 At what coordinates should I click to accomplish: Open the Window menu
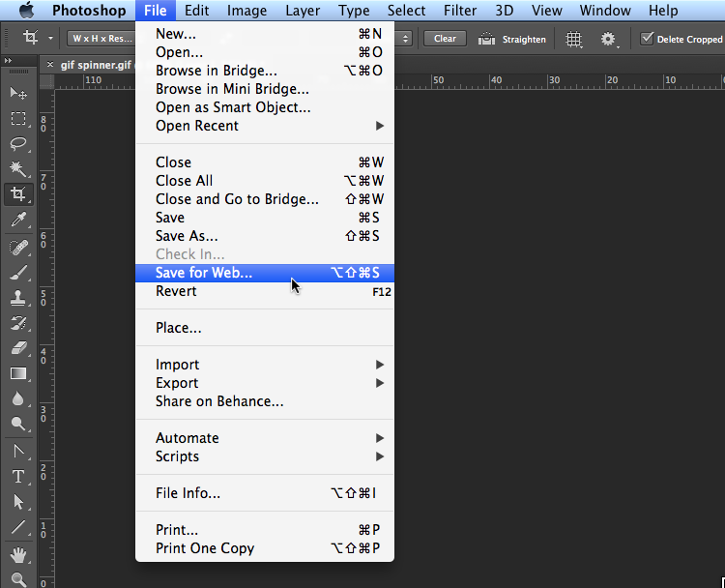click(605, 11)
